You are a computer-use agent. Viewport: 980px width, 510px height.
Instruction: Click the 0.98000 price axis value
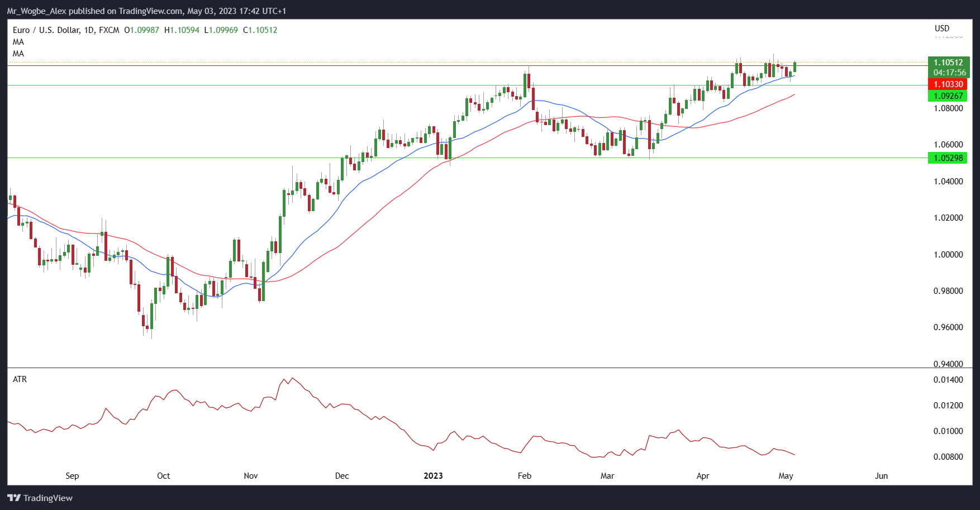pos(948,291)
